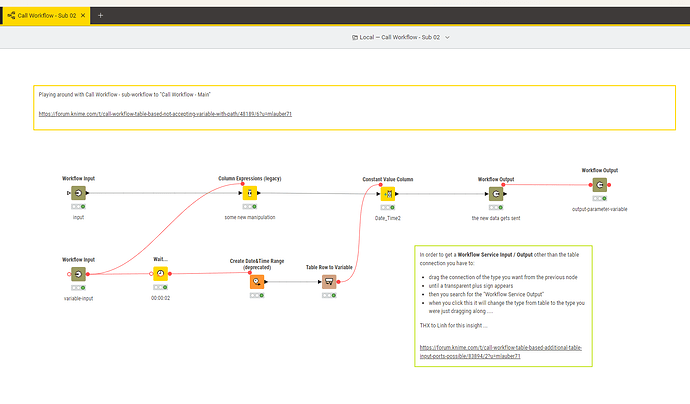Click 'the new data gets sent' label
This screenshot has width=690, height=404.
pos(496,218)
